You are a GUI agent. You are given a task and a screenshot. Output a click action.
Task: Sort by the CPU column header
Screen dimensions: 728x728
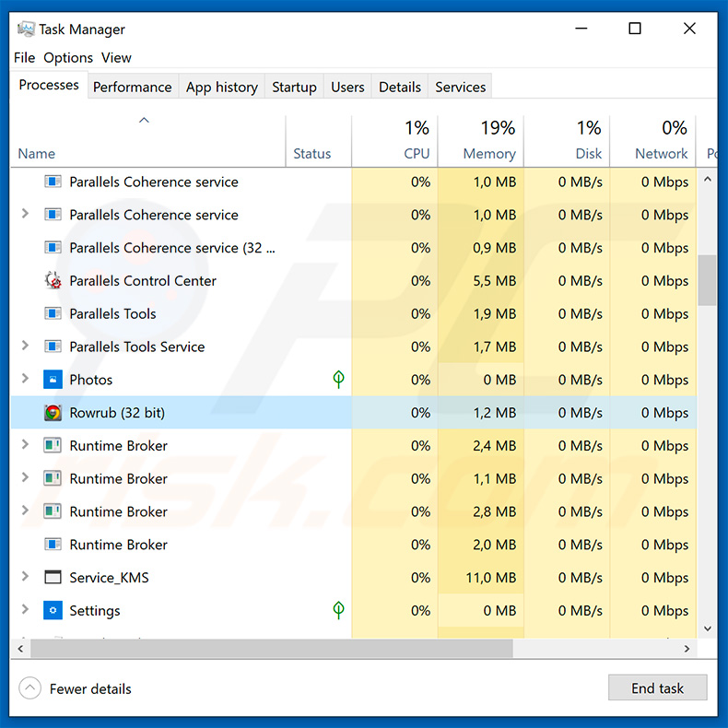pos(394,141)
